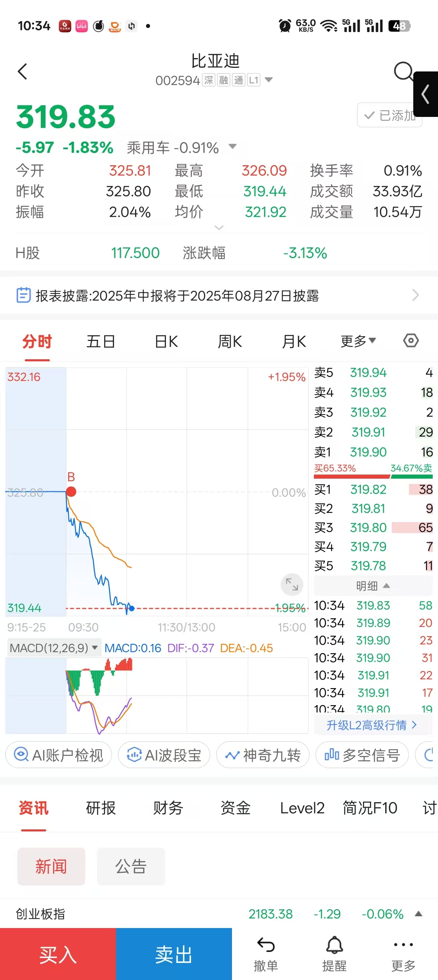Screen dimensions: 438x980
Task: Tap the Wi-Fi status icon
Action: [x=329, y=26]
